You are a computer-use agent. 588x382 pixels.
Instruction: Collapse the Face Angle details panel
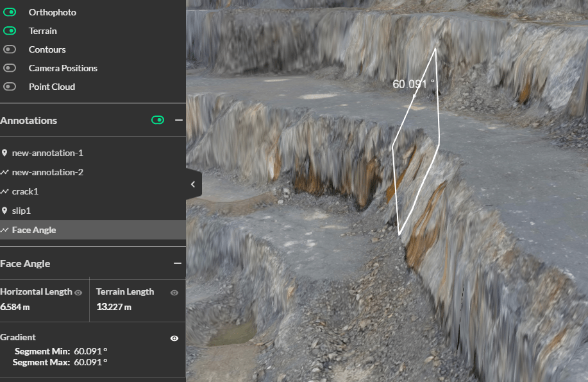178,263
